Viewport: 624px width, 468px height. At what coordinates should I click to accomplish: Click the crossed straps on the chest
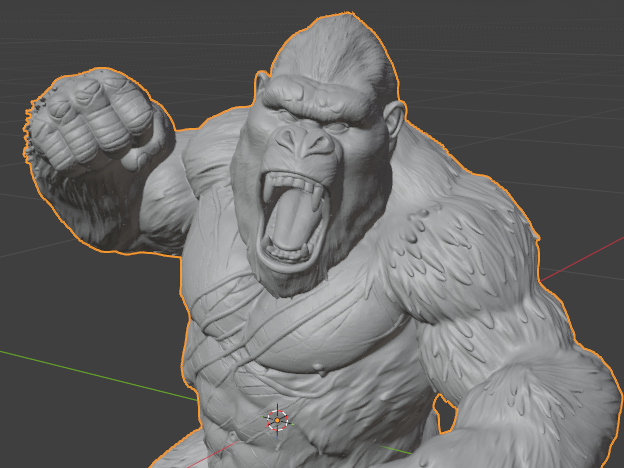click(x=223, y=318)
